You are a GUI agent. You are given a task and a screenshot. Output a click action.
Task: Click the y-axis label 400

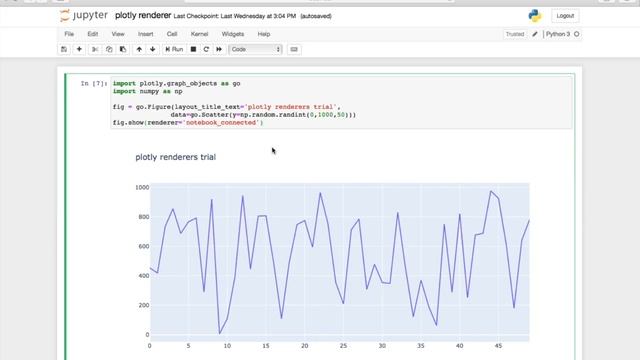tap(144, 276)
